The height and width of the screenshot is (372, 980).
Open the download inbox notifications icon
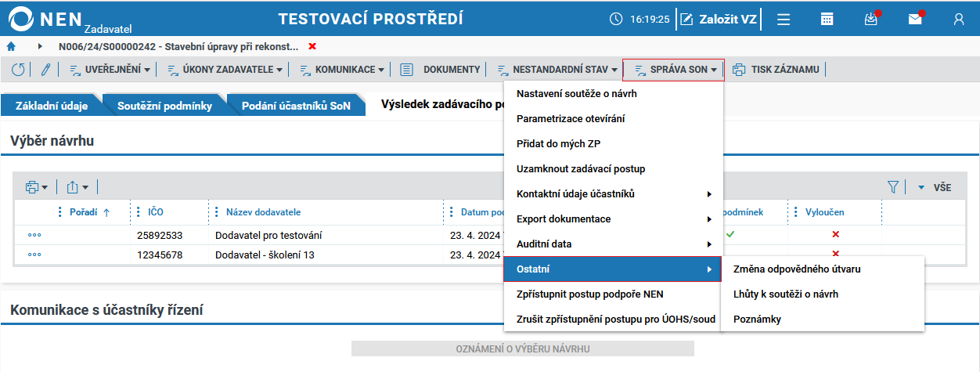click(870, 20)
